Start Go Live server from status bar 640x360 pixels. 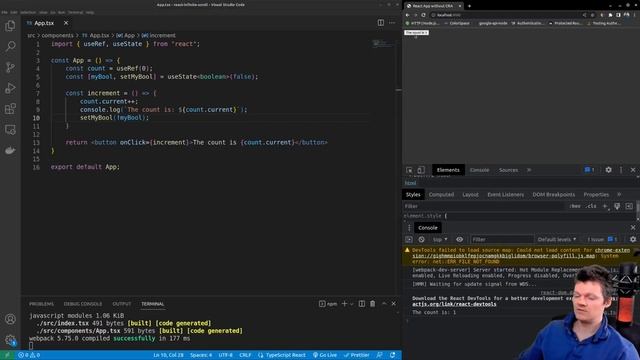(324, 355)
